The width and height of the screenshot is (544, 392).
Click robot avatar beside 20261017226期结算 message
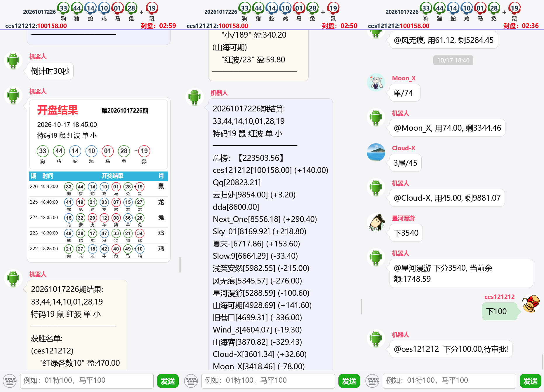coord(194,97)
